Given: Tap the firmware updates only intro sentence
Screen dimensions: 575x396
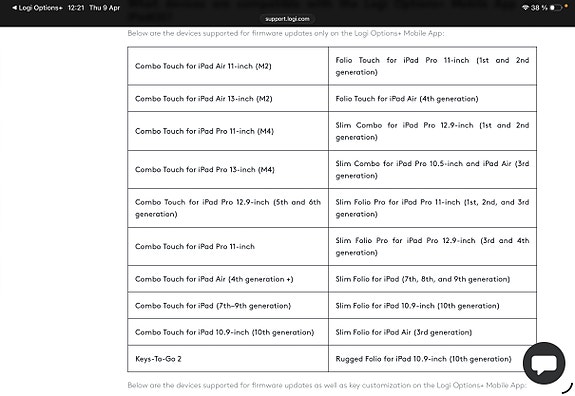Looking at the screenshot, I should pyautogui.click(x=286, y=33).
